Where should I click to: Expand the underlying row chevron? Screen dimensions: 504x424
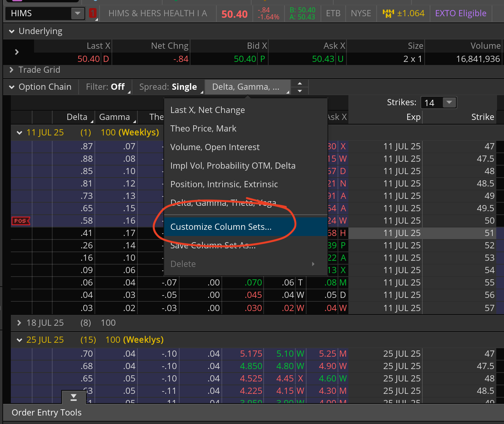coord(17,52)
